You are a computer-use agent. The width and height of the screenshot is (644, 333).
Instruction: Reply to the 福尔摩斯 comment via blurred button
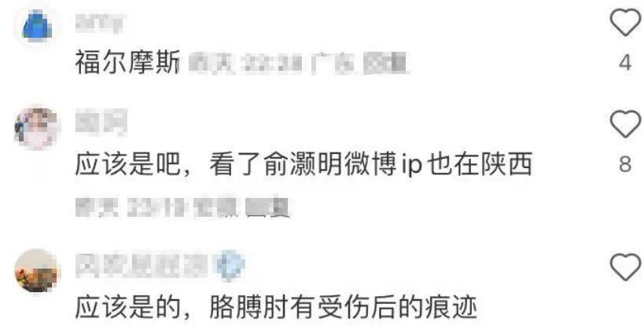(385, 64)
